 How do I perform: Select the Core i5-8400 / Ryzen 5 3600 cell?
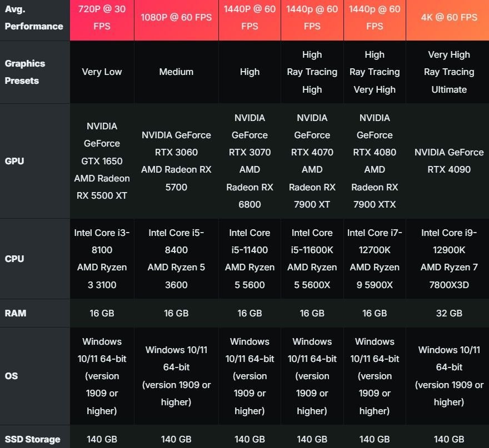tap(176, 259)
